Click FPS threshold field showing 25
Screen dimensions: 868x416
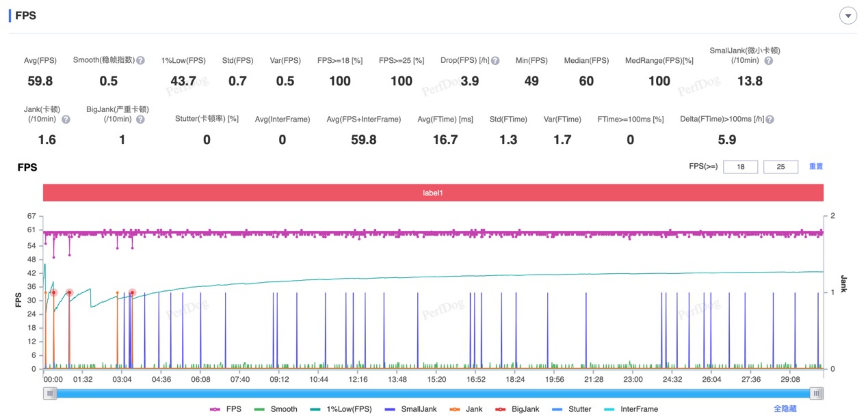(x=780, y=167)
